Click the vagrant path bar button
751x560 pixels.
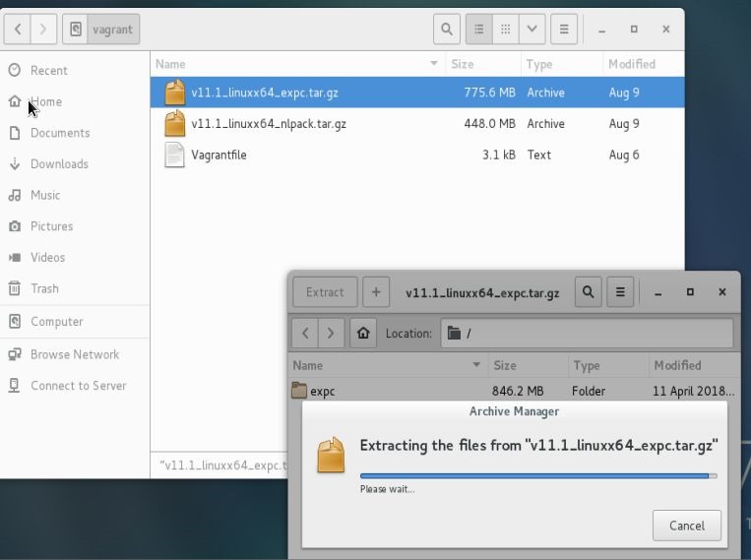(x=102, y=30)
